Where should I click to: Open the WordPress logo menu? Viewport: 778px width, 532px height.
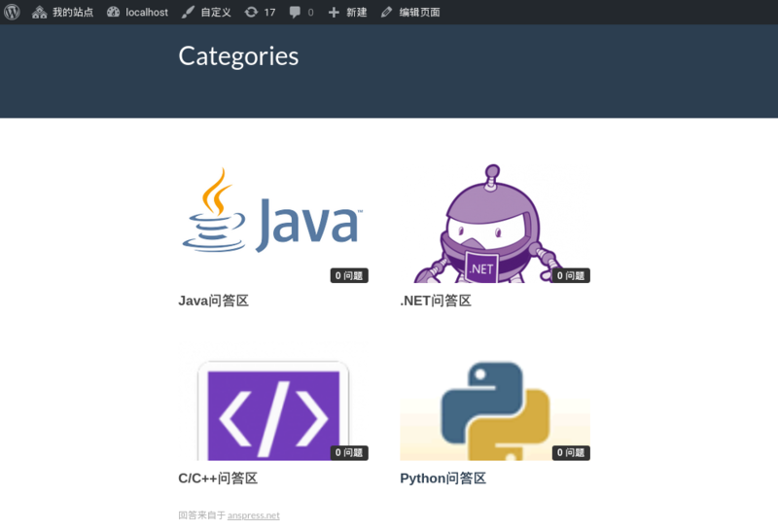12,12
